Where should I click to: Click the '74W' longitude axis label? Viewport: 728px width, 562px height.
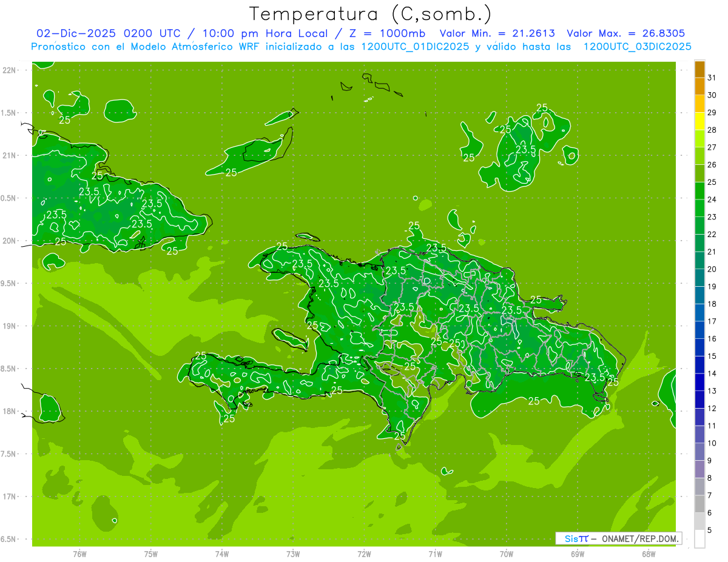pos(222,554)
